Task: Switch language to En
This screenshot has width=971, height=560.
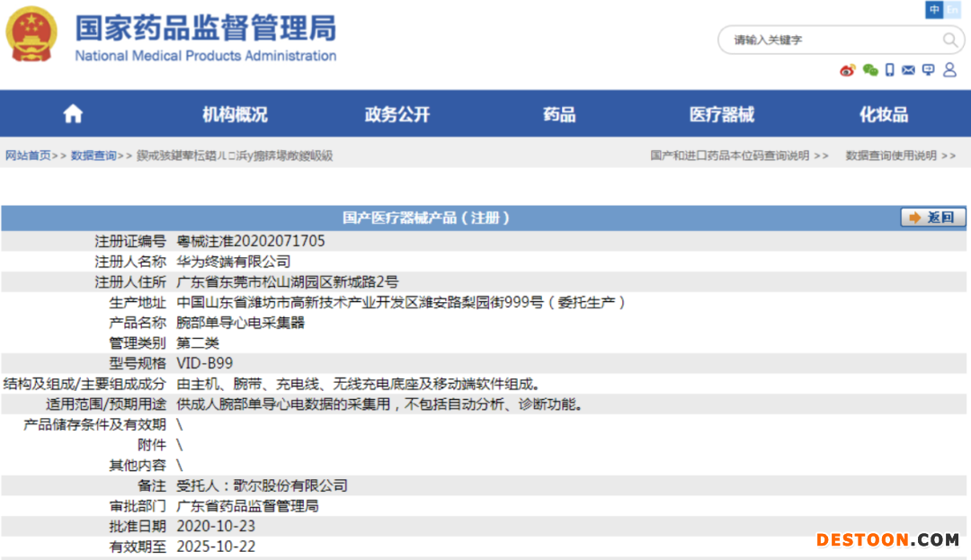Action: (952, 10)
